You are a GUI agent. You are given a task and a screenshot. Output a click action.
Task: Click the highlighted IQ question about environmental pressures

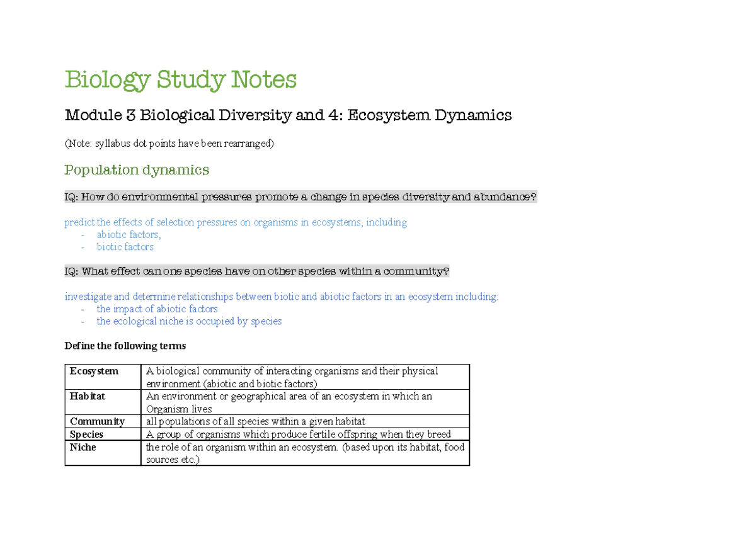click(301, 196)
